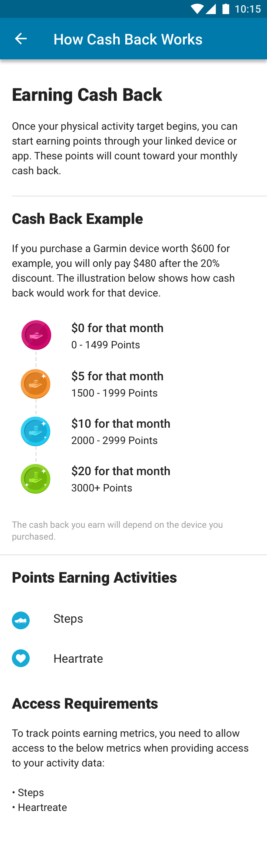This screenshot has height=868, width=267.
Task: Select the Steps activity label
Action: click(68, 619)
